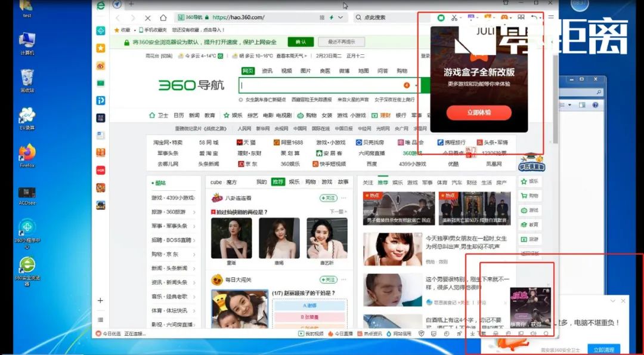This screenshot has width=644, height=355.
Task: Open the Weibo icon in browser sidebar
Action: click(101, 66)
